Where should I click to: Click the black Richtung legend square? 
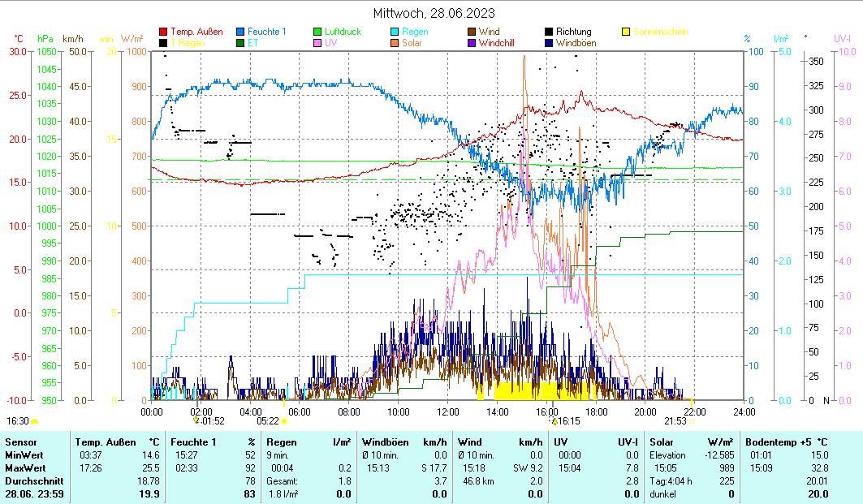point(549,32)
